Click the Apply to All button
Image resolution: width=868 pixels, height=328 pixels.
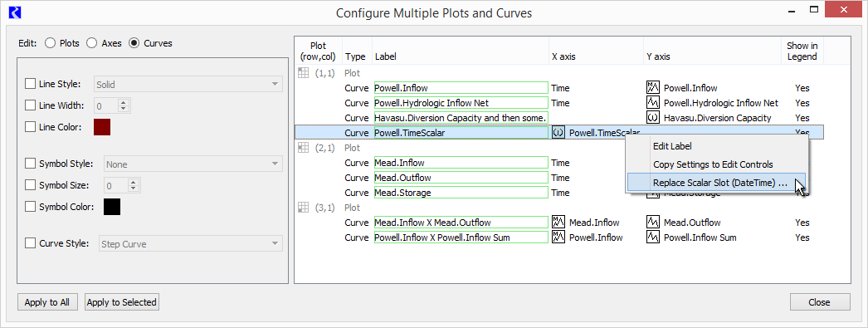tap(47, 302)
